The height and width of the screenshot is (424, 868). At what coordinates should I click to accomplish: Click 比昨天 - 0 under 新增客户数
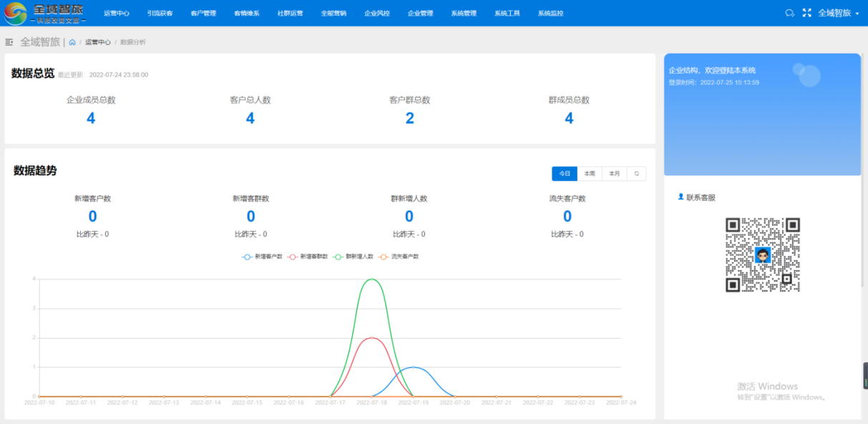point(92,234)
